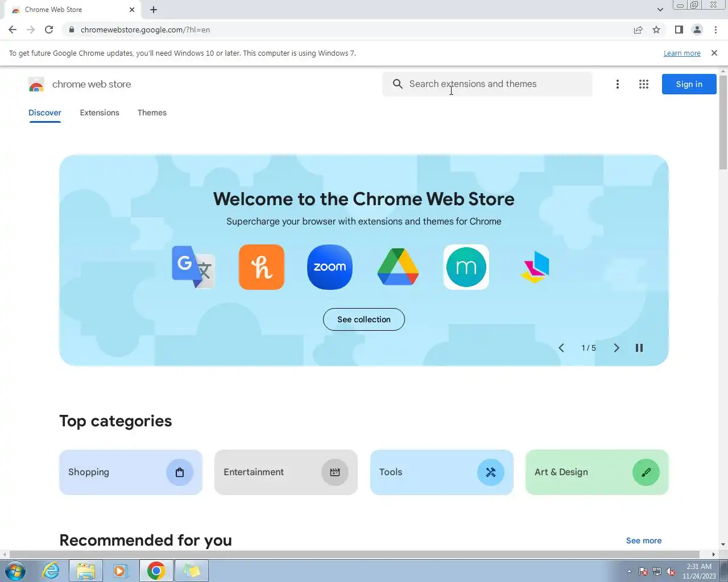Image resolution: width=728 pixels, height=582 pixels.
Task: Open See more recommended extensions
Action: [x=644, y=541]
